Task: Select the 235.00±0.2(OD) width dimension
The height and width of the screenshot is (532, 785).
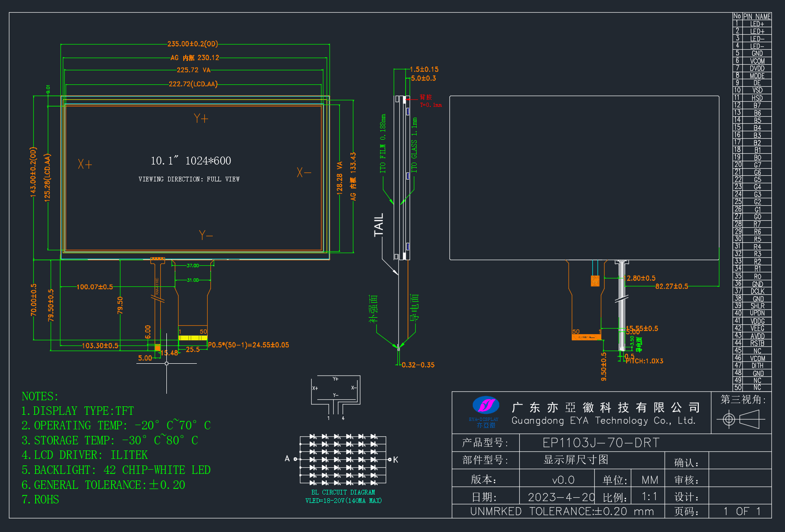Action: (x=193, y=44)
